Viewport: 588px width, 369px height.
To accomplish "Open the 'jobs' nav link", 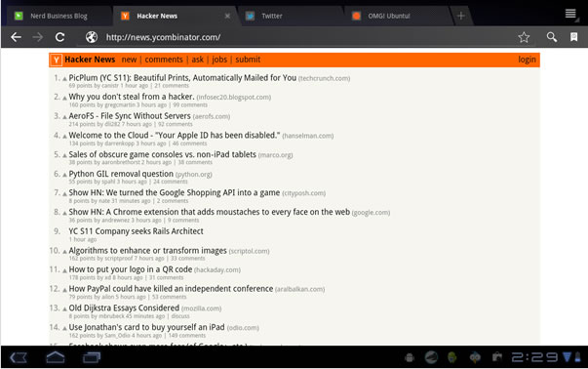I will pos(219,60).
